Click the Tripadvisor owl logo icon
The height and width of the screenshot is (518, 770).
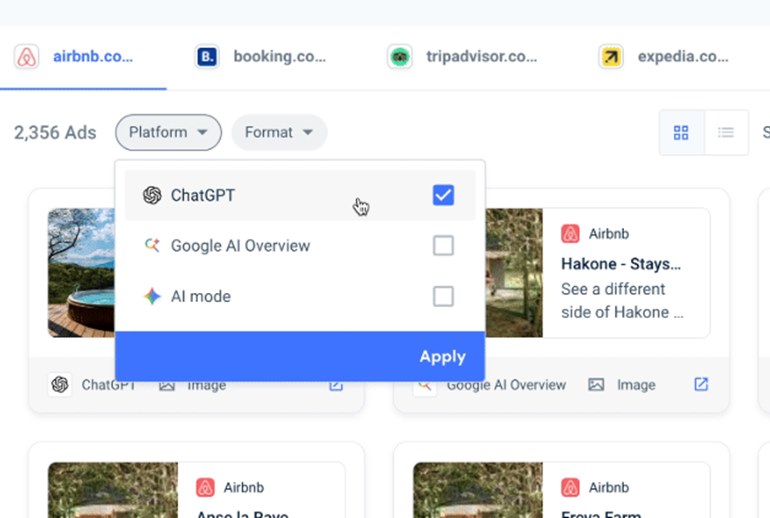pyautogui.click(x=400, y=57)
